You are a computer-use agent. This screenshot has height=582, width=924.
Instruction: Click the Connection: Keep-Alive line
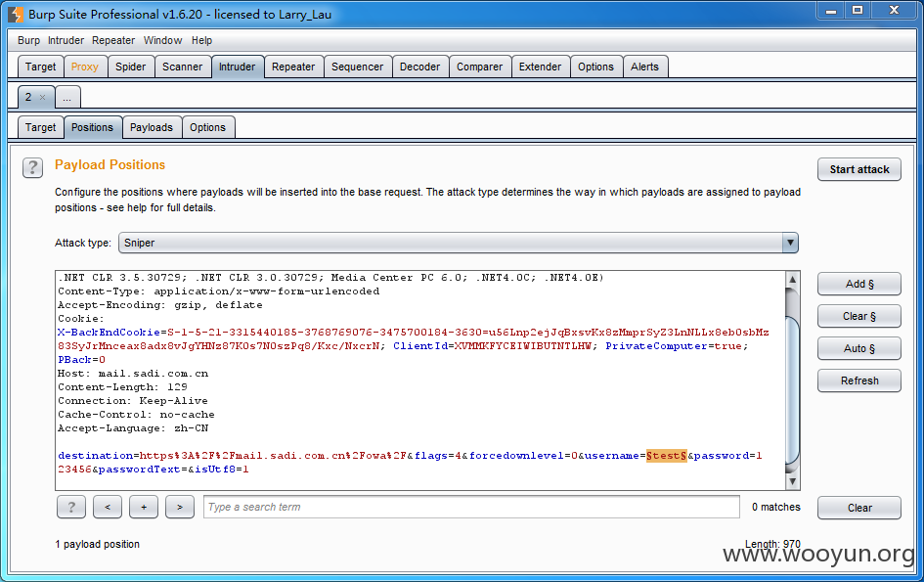(133, 400)
